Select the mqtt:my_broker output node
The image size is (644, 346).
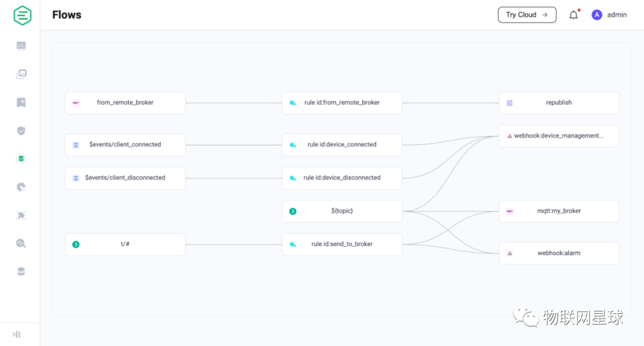point(559,211)
